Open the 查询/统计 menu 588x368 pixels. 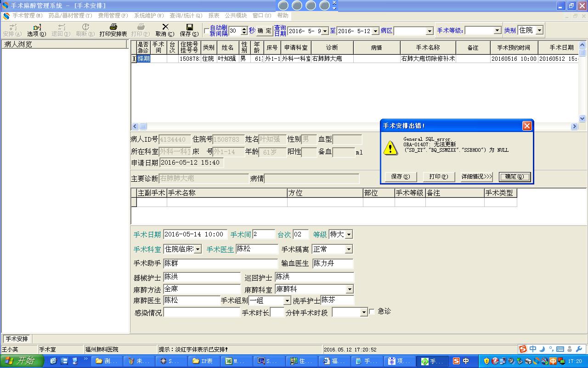[185, 16]
